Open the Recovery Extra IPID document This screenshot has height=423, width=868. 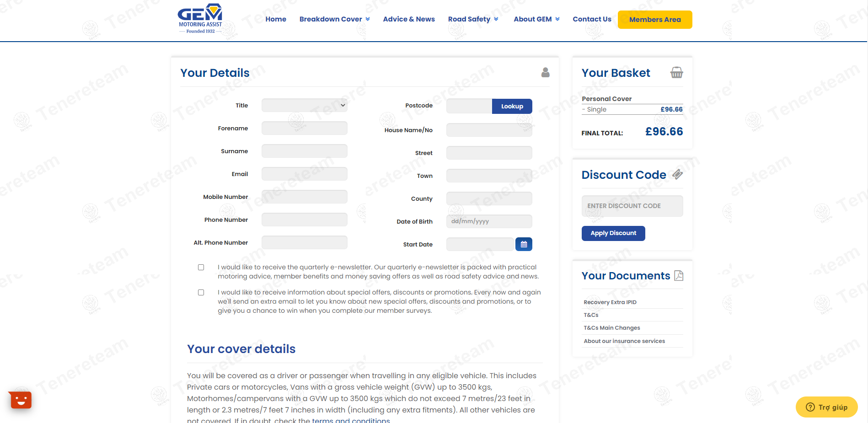[x=610, y=302]
